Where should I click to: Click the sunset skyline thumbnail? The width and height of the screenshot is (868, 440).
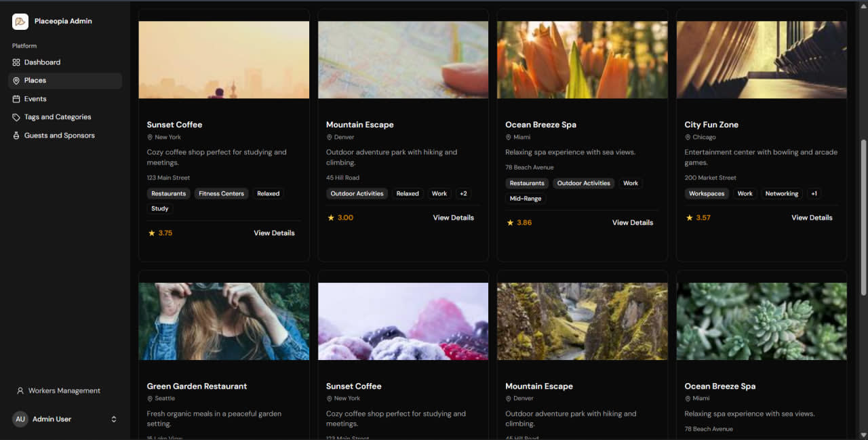point(224,60)
